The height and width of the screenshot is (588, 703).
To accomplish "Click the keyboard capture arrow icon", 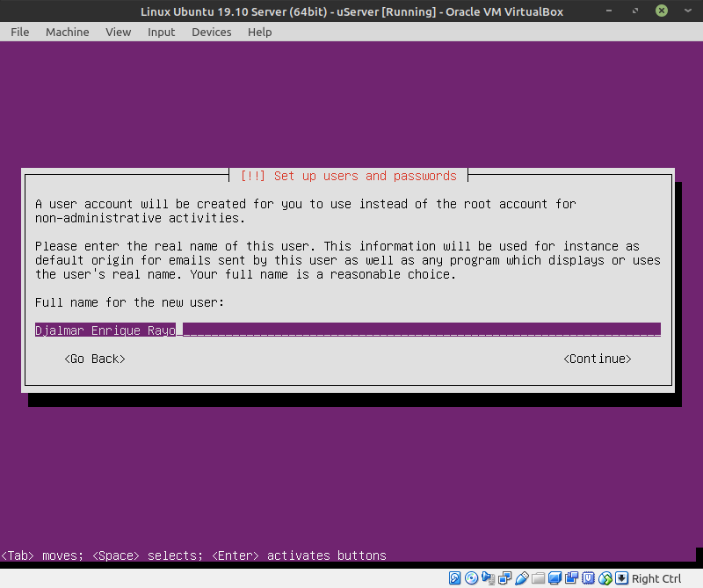I will click(x=621, y=578).
